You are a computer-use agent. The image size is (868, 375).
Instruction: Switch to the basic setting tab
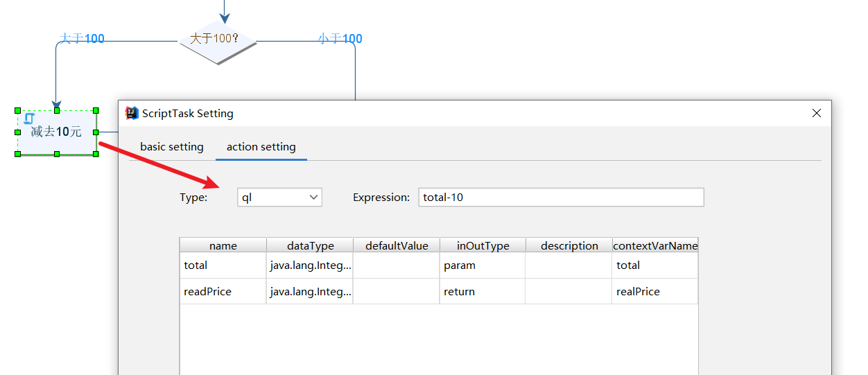[x=172, y=147]
